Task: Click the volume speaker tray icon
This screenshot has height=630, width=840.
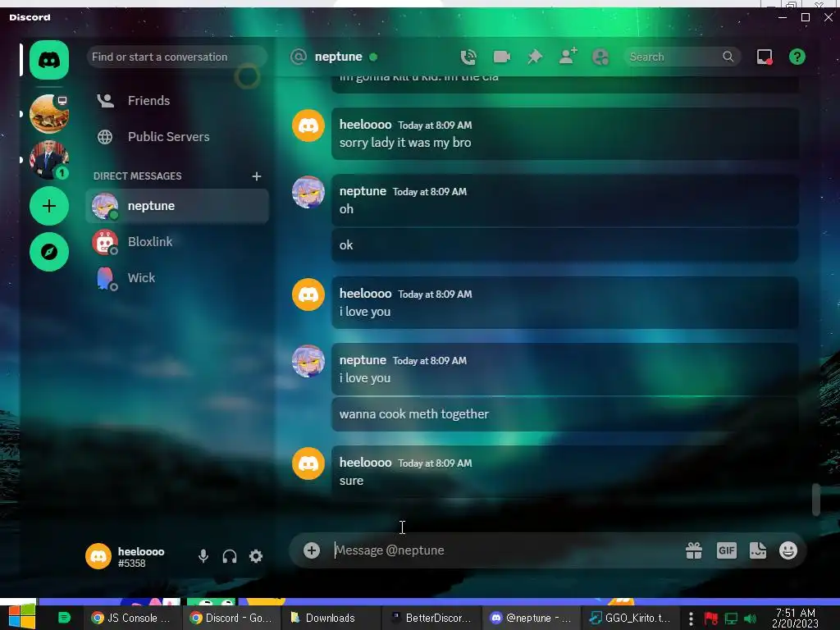Action: coord(750,619)
